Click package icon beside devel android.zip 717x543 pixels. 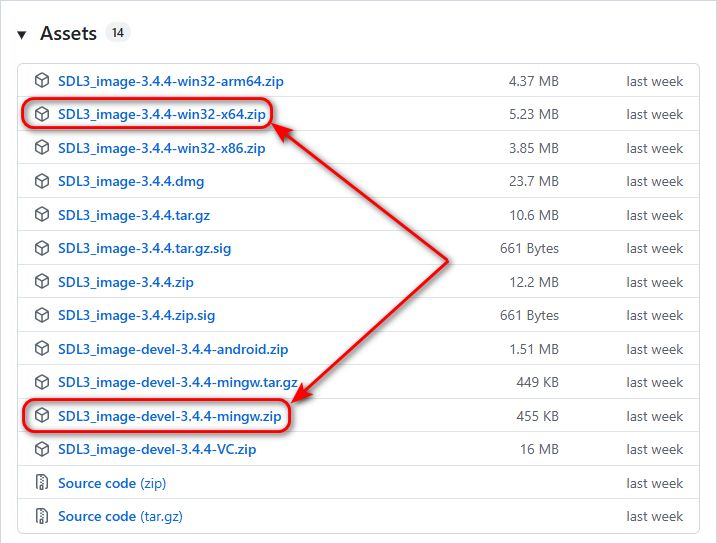point(42,349)
